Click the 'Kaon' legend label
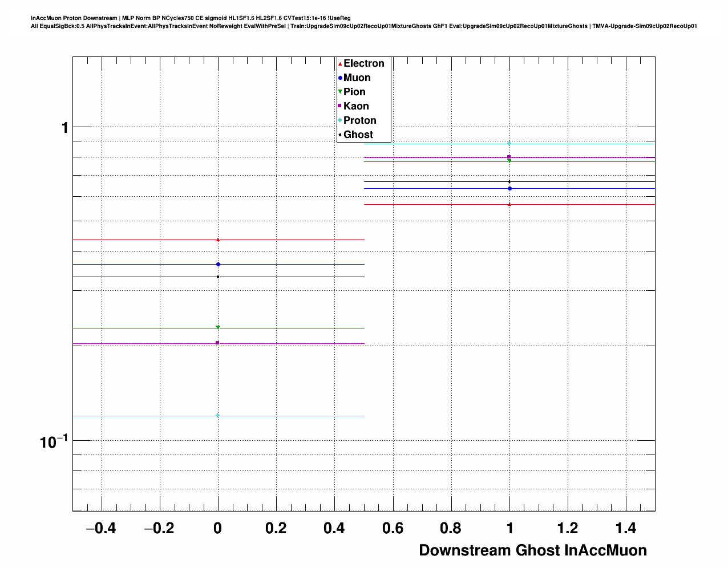Screen dimensions: 728x568 (x=356, y=106)
